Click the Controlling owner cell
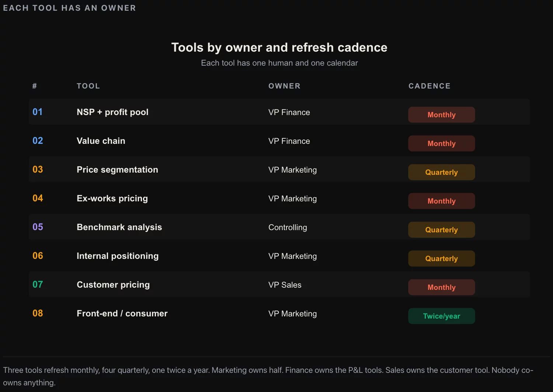Image resolution: width=553 pixels, height=392 pixels. pyautogui.click(x=288, y=228)
